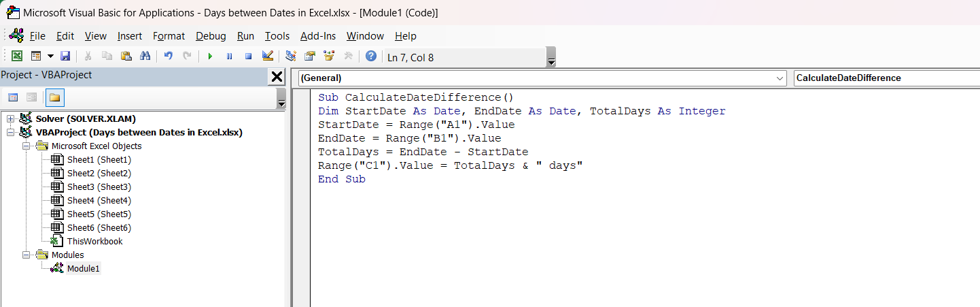980x307 pixels.
Task: Click the End Sub code line
Action: (x=342, y=179)
